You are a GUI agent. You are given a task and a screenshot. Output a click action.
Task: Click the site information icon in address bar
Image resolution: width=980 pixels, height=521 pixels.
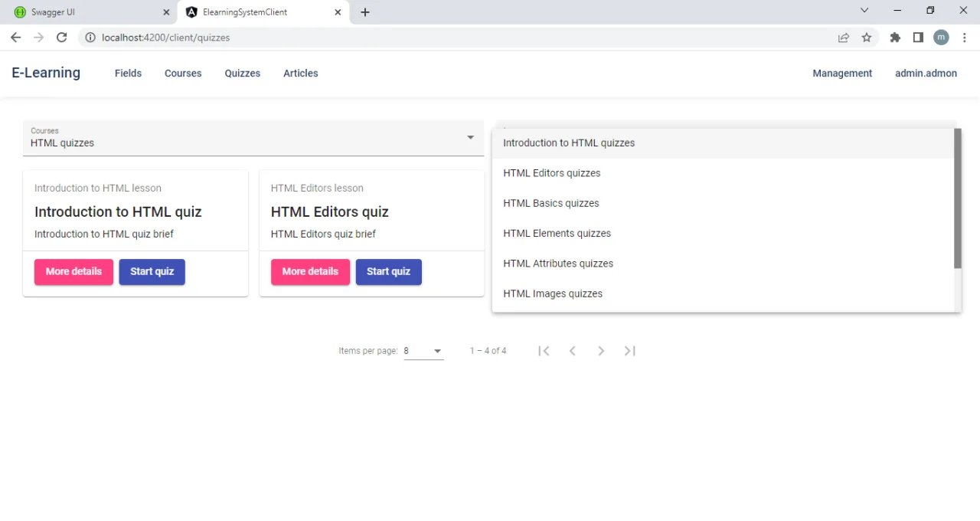[x=90, y=38]
